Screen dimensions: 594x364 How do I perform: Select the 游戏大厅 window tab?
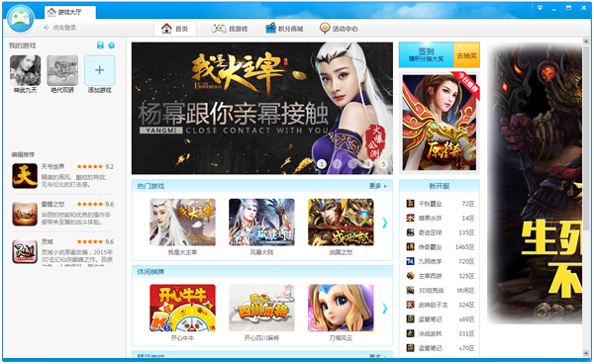coord(69,12)
